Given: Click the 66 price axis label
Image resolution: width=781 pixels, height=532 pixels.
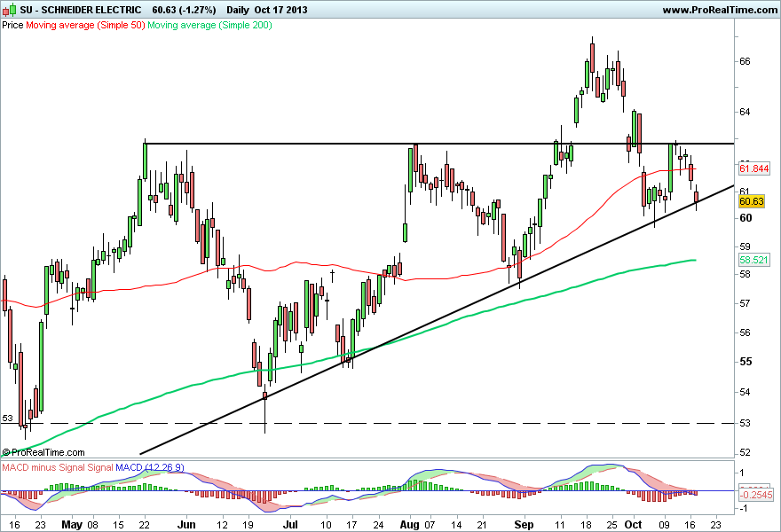Looking at the screenshot, I should pyautogui.click(x=745, y=61).
